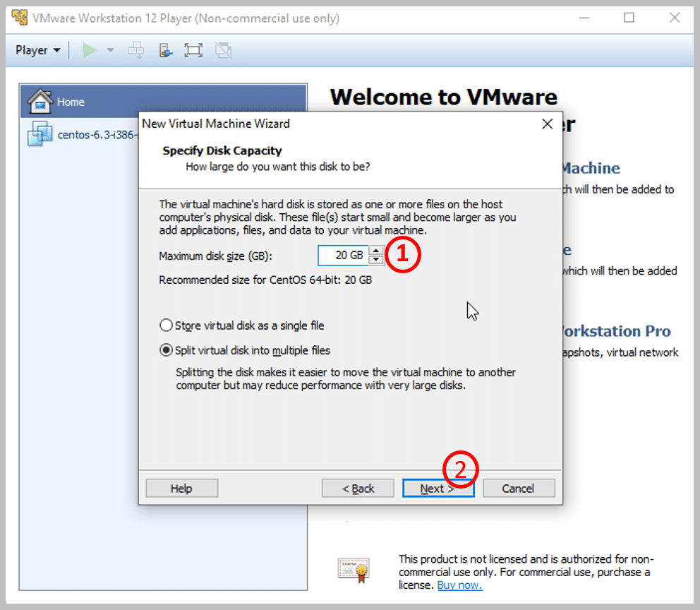Cancel the New Virtual Machine Wizard
Screen dimensions: 700x610
coord(518,489)
